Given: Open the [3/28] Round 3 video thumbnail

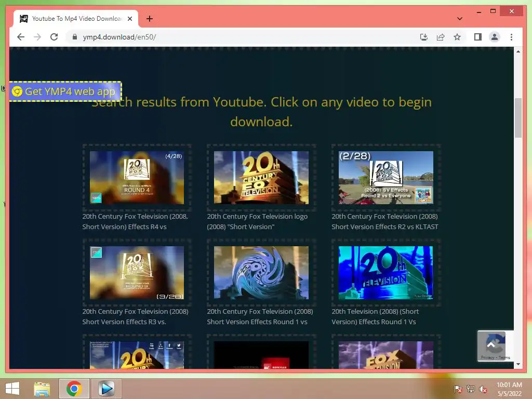Looking at the screenshot, I should (137, 272).
